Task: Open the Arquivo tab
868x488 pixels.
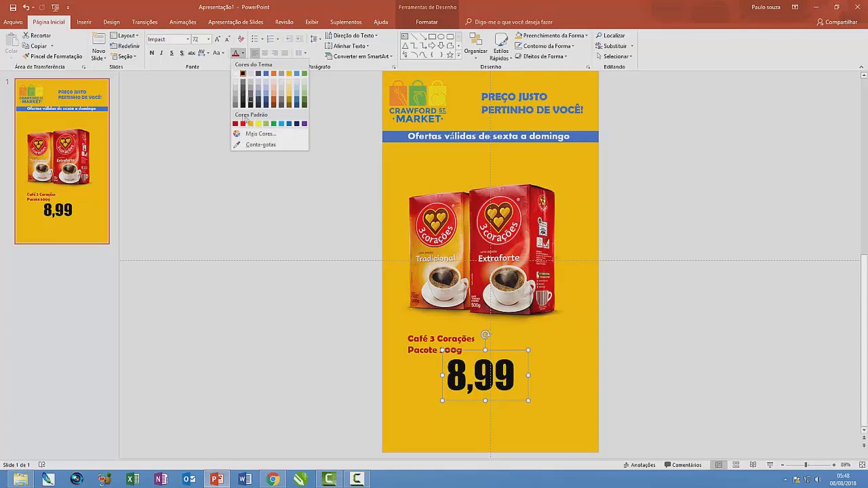Action: tap(13, 22)
